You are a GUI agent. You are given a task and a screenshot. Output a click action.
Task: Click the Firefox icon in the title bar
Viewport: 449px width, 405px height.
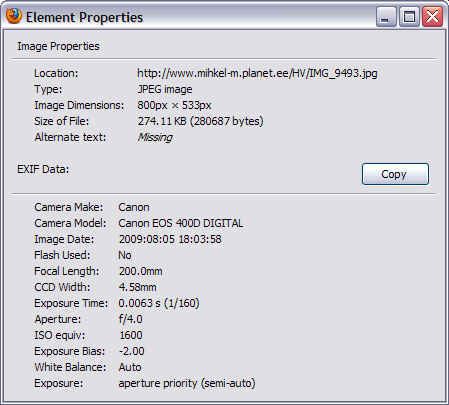coord(14,16)
